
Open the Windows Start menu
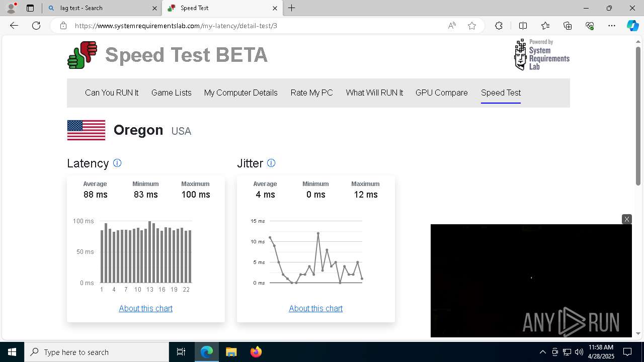click(x=12, y=352)
